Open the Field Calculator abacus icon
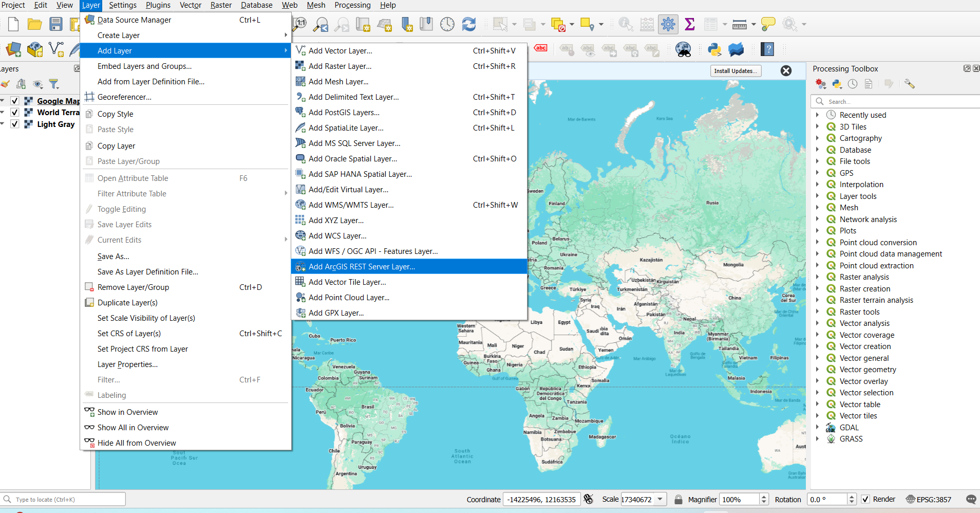980x513 pixels. coord(647,24)
